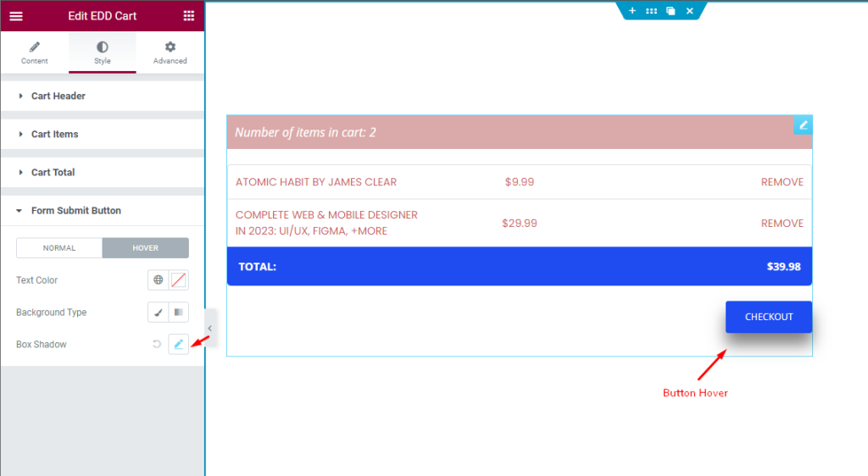Open global colors for Text Color
The height and width of the screenshot is (476, 868).
point(159,280)
